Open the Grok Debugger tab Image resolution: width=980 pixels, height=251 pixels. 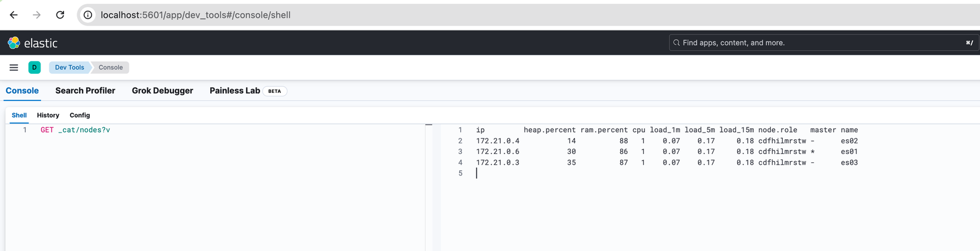pos(162,91)
